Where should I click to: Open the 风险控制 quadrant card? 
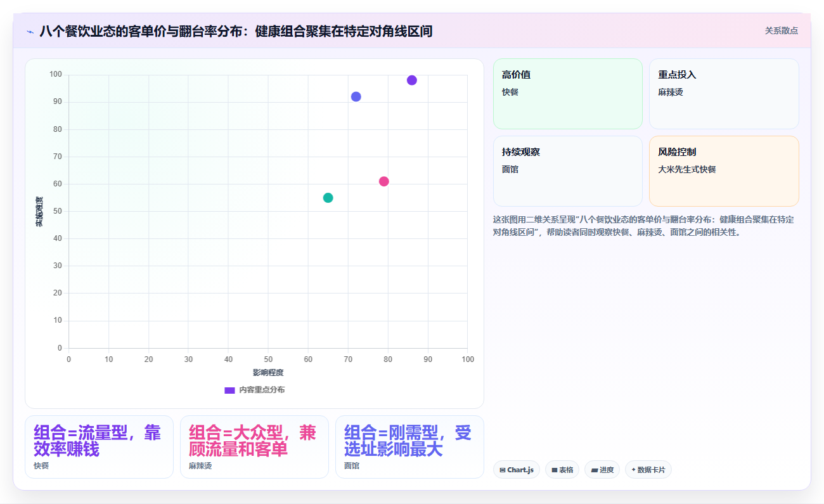pyautogui.click(x=724, y=171)
